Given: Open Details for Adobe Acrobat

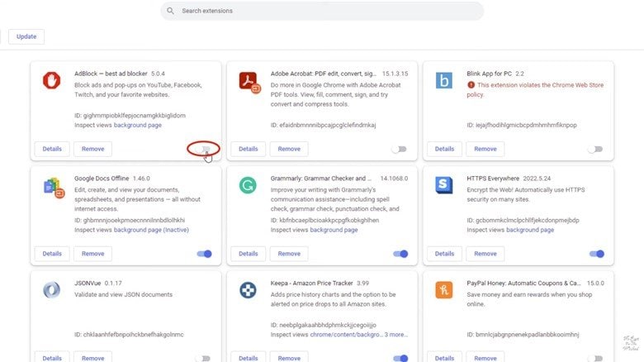Looking at the screenshot, I should [x=249, y=149].
